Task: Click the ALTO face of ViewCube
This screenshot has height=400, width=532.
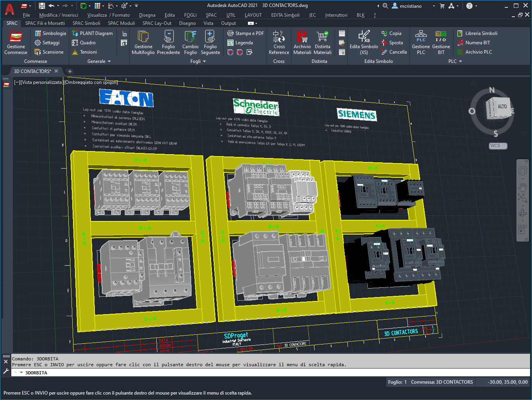Action: click(x=502, y=106)
